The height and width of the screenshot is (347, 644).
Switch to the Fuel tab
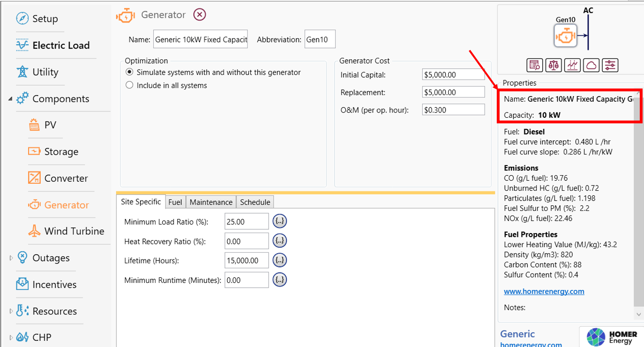(175, 202)
